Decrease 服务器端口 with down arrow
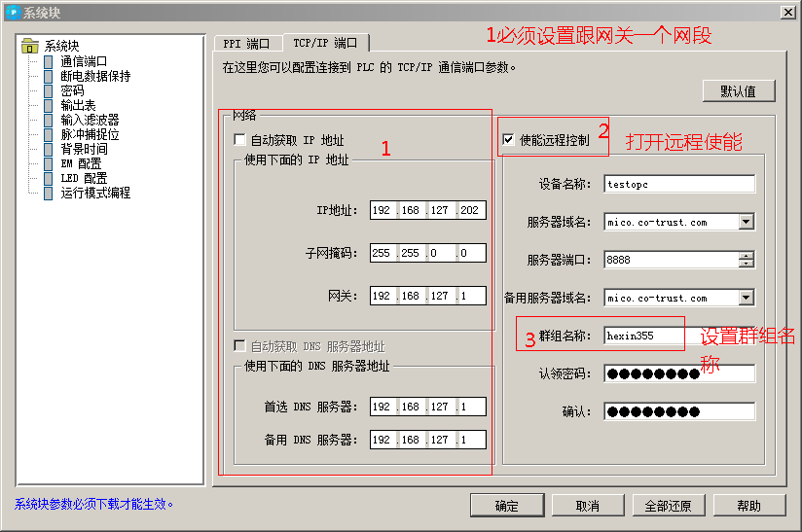The width and height of the screenshot is (802, 532). click(x=747, y=264)
